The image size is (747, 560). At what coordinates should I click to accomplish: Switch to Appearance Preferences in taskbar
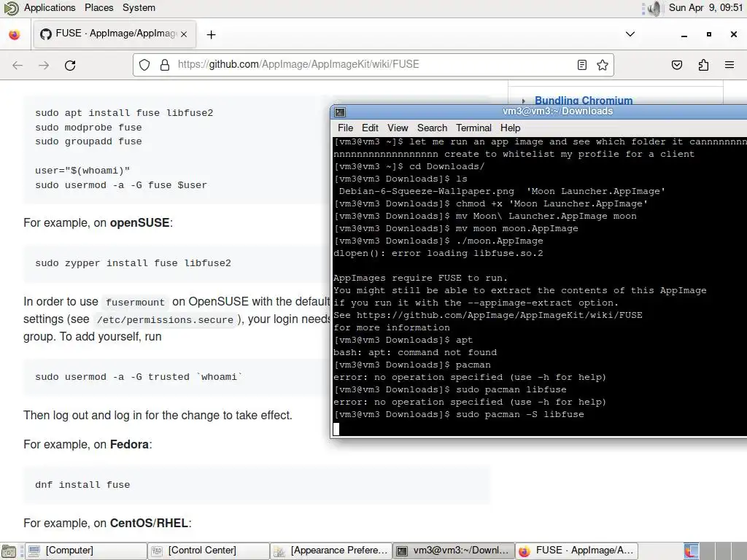331,551
